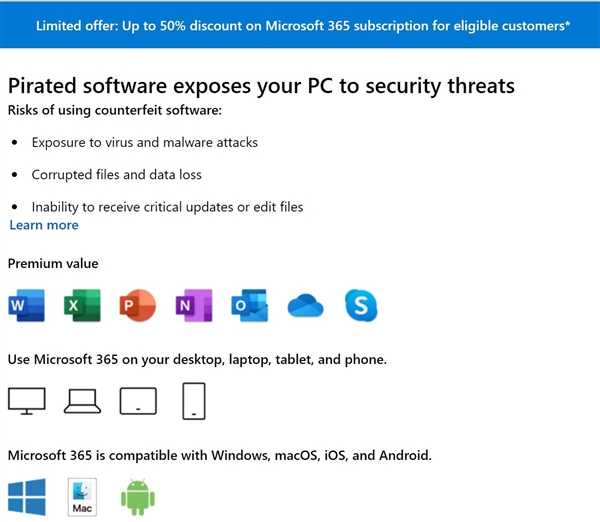Click the Word app icon
600x522 pixels.
click(26, 305)
